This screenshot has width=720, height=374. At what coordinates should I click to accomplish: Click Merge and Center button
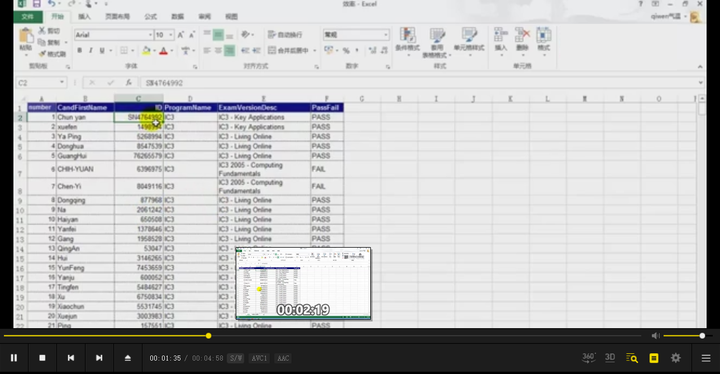coord(288,51)
